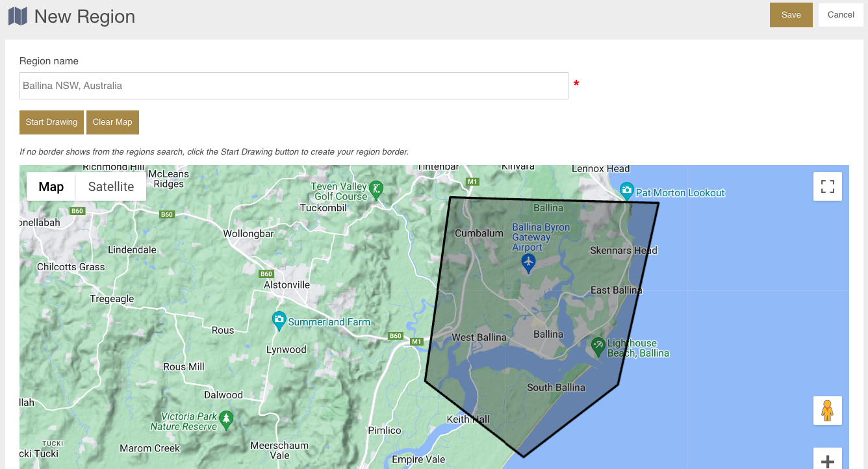Click the Victoria Park Nature Reserve label
Image resolution: width=868 pixels, height=469 pixels.
coord(184,422)
